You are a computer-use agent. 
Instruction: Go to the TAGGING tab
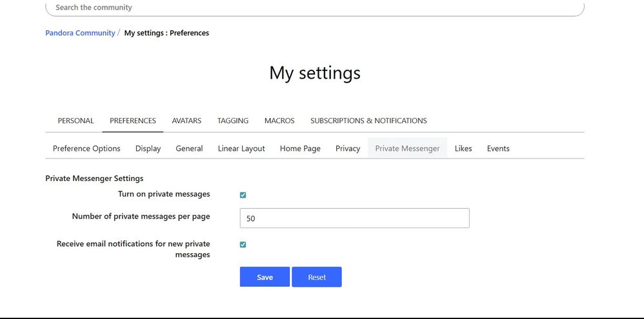pyautogui.click(x=233, y=121)
